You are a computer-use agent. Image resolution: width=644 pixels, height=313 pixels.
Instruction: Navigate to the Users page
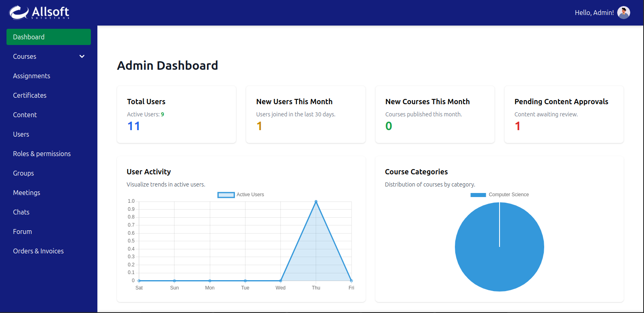(x=21, y=134)
